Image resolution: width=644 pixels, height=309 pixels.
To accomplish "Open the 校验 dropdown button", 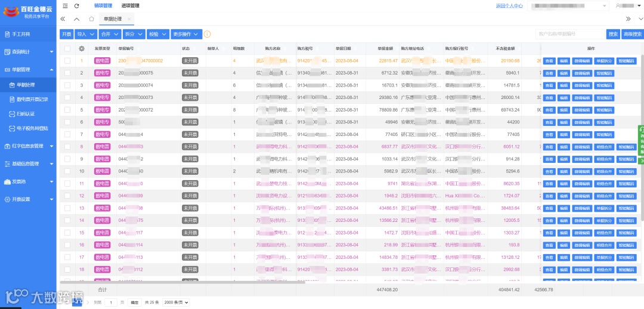I will (158, 34).
